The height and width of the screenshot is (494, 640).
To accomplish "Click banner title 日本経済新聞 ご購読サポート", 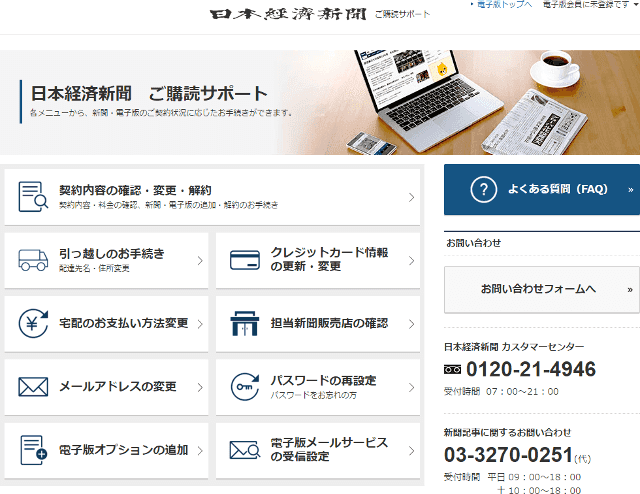I will [x=149, y=93].
